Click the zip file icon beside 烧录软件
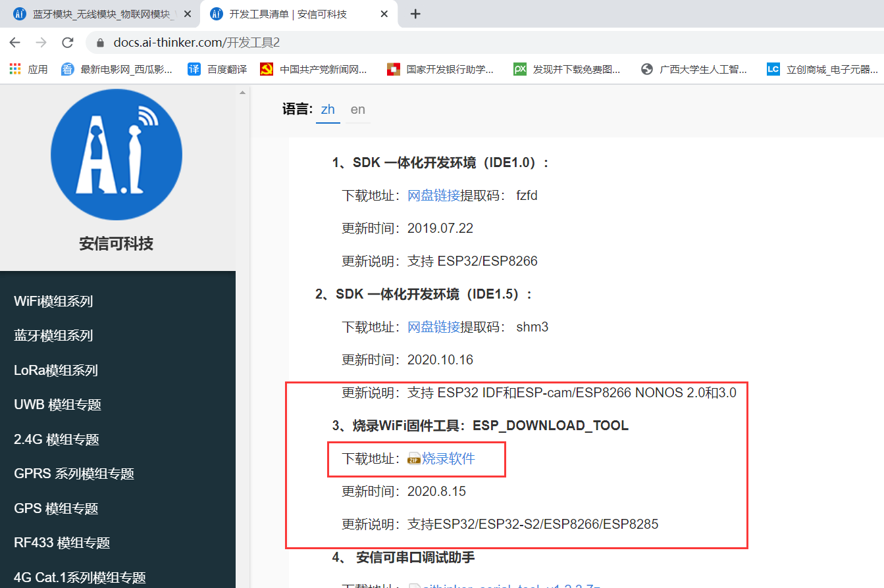Screen dimensions: 884x588 (x=414, y=458)
